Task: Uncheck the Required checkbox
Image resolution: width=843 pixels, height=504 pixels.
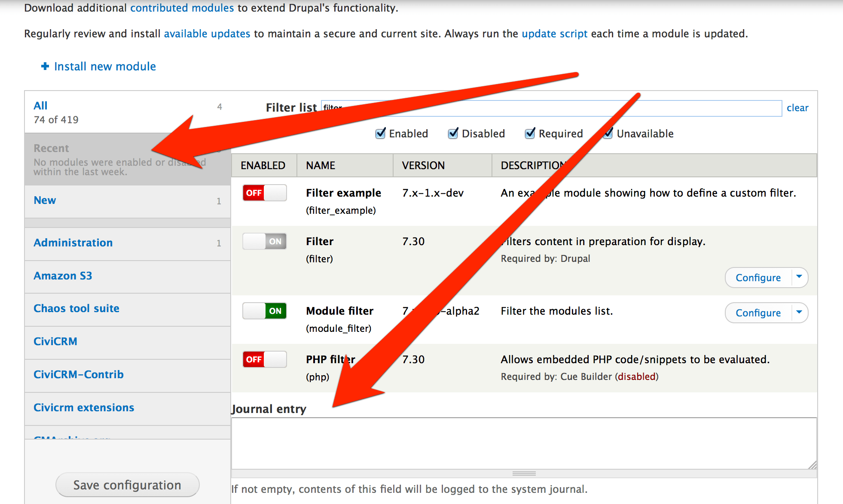Action: pyautogui.click(x=530, y=134)
